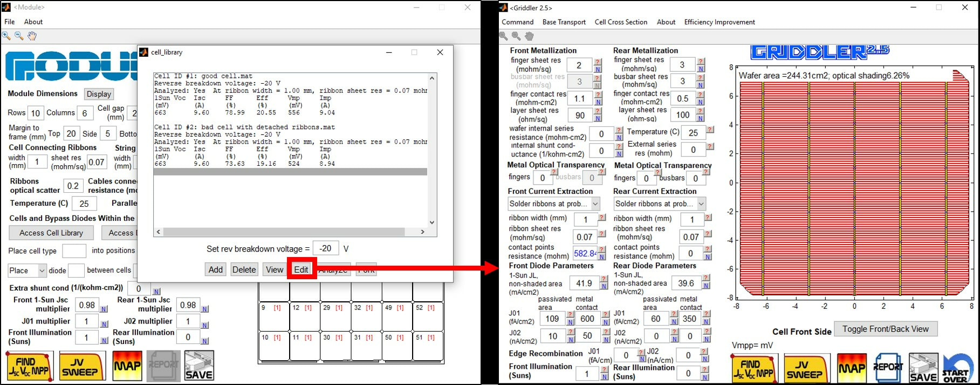The height and width of the screenshot is (385, 980).
Task: Click the Module Temperature (C) field
Action: [x=84, y=204]
